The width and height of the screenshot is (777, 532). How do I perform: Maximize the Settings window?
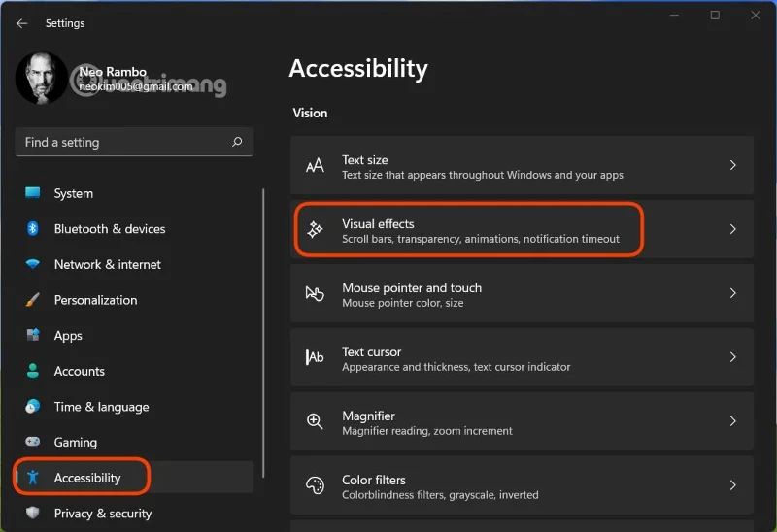[x=715, y=15]
